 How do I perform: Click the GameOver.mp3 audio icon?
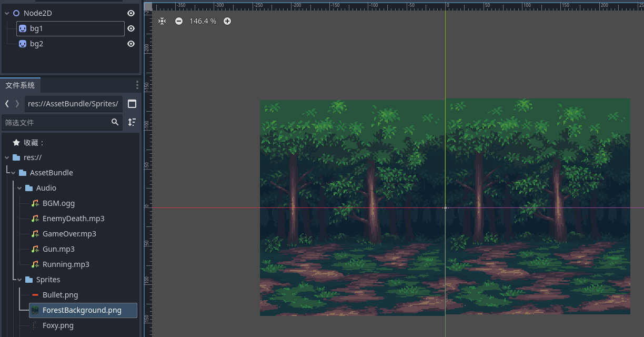tap(35, 234)
